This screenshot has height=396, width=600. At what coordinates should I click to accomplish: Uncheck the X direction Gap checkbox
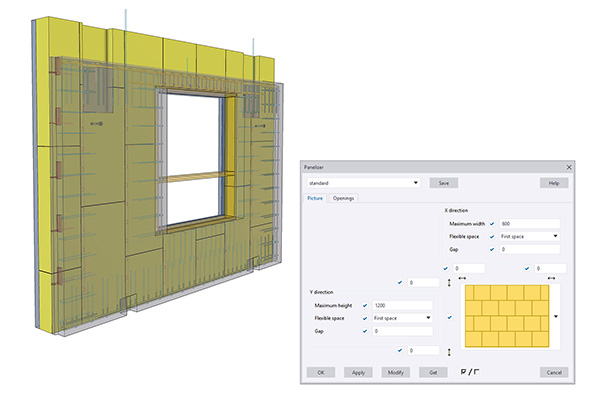click(492, 249)
